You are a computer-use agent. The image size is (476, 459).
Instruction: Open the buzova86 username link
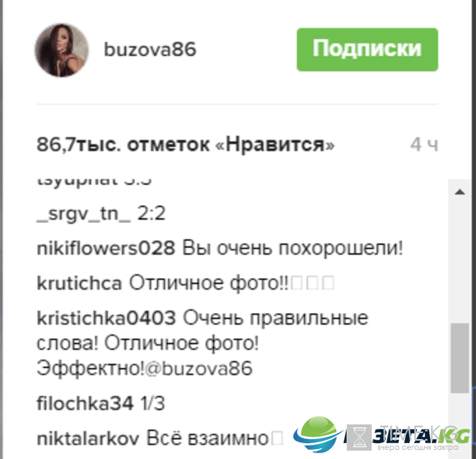(x=150, y=49)
